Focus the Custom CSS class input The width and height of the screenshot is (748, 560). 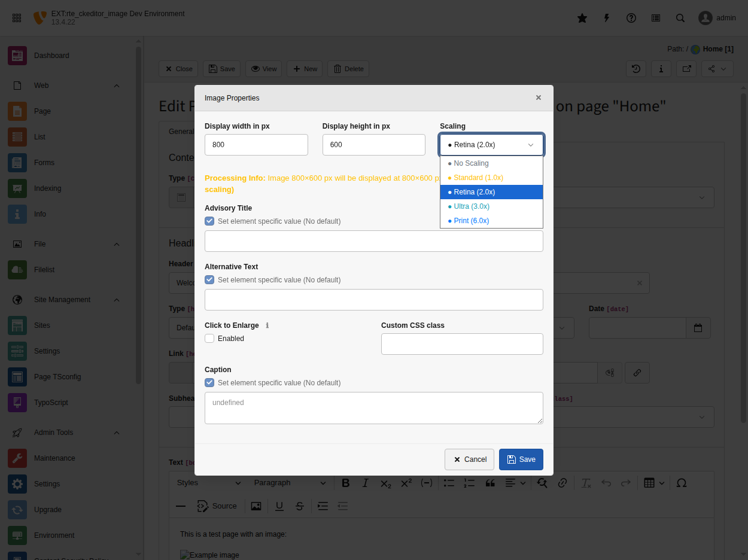(x=462, y=344)
